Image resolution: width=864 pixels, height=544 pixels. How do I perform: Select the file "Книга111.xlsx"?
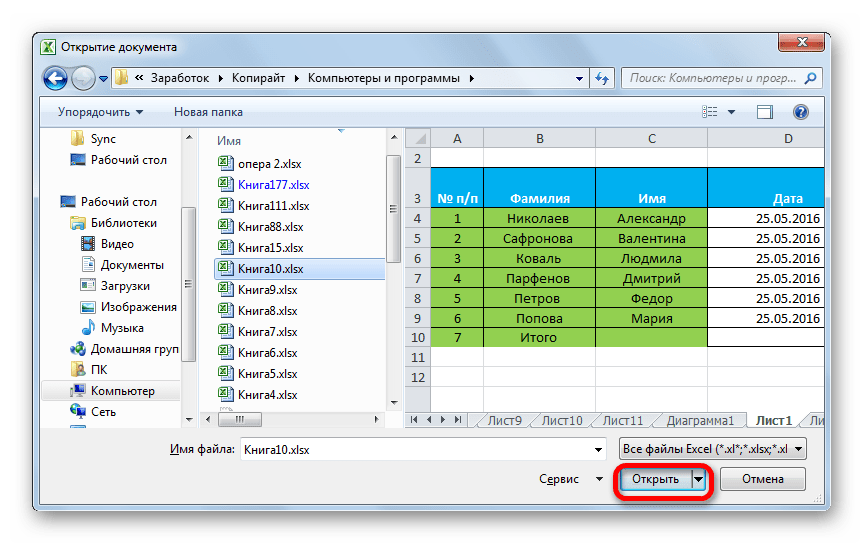tap(263, 206)
